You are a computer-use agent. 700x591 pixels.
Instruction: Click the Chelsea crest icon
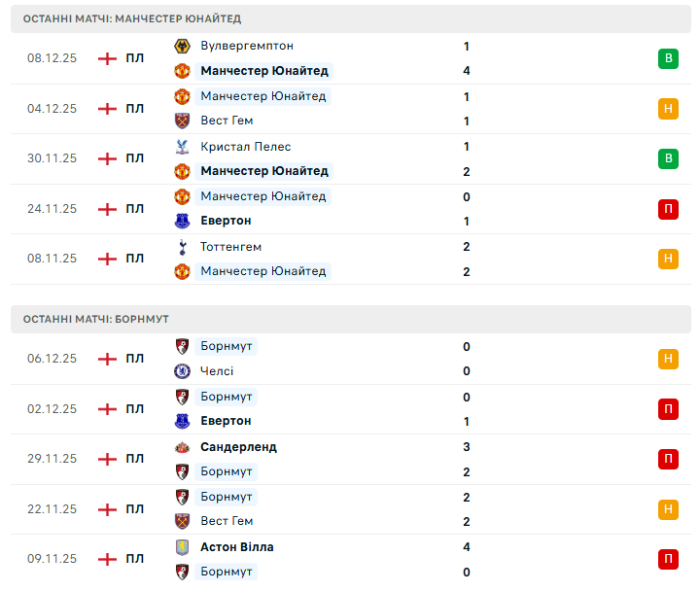(x=182, y=371)
